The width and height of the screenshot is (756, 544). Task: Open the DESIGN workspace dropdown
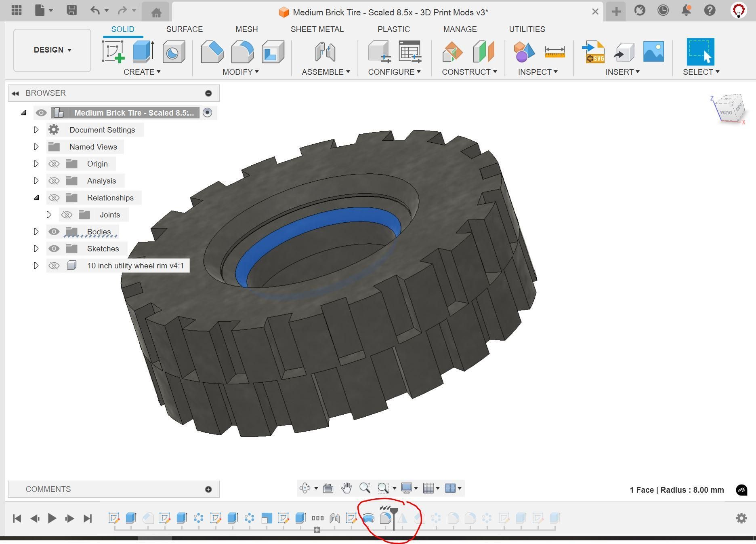52,50
